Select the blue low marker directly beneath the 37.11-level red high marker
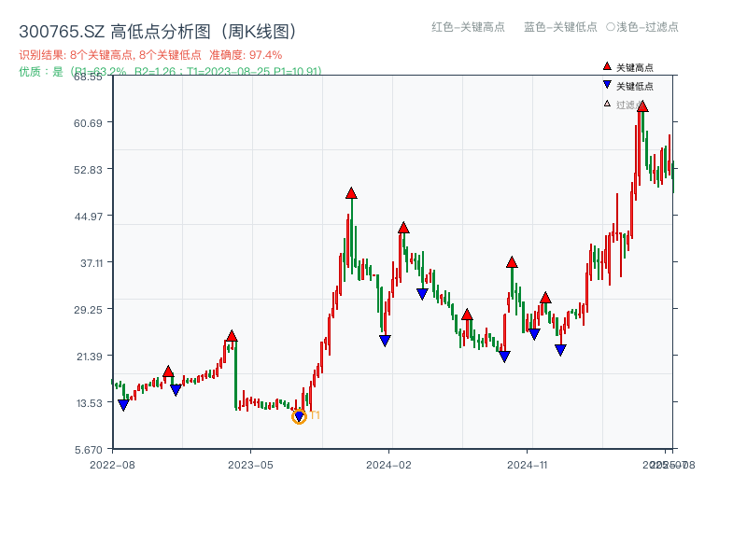Screen dimensions: 747x560 504,357
